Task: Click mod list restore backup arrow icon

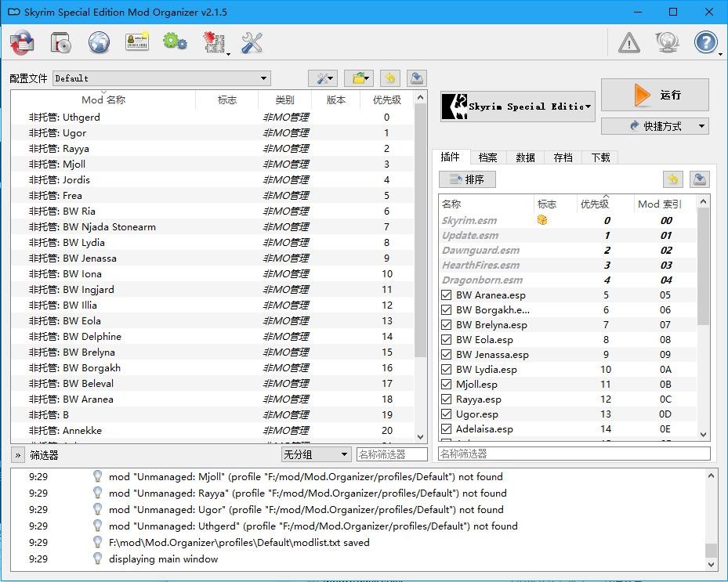Action: (390, 78)
